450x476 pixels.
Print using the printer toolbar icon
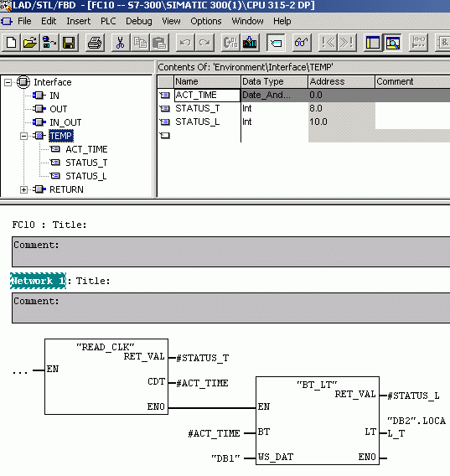click(95, 43)
